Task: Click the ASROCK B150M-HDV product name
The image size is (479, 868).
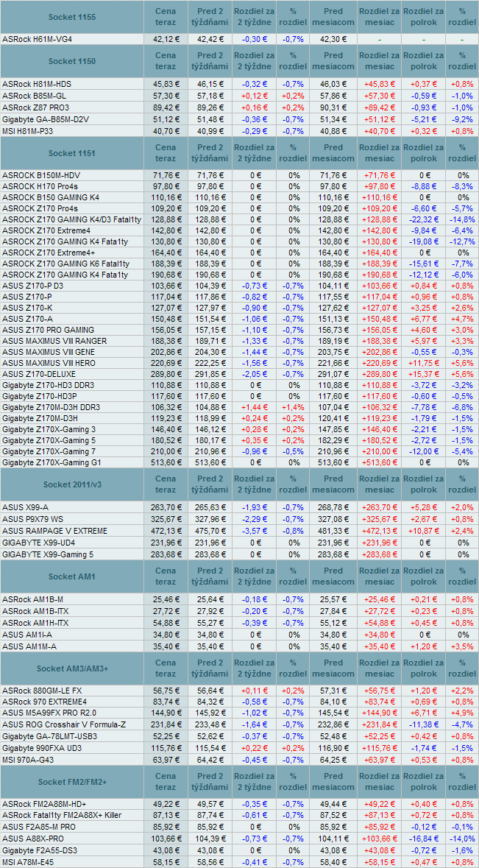Action: pos(40,175)
